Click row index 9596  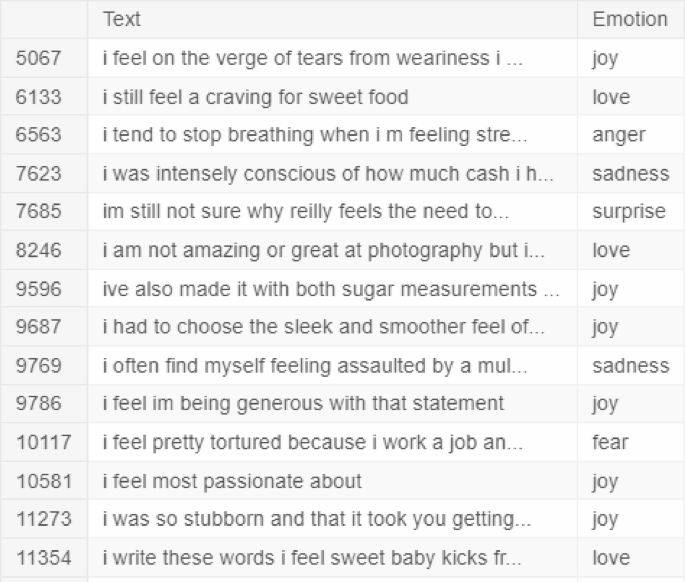(39, 289)
